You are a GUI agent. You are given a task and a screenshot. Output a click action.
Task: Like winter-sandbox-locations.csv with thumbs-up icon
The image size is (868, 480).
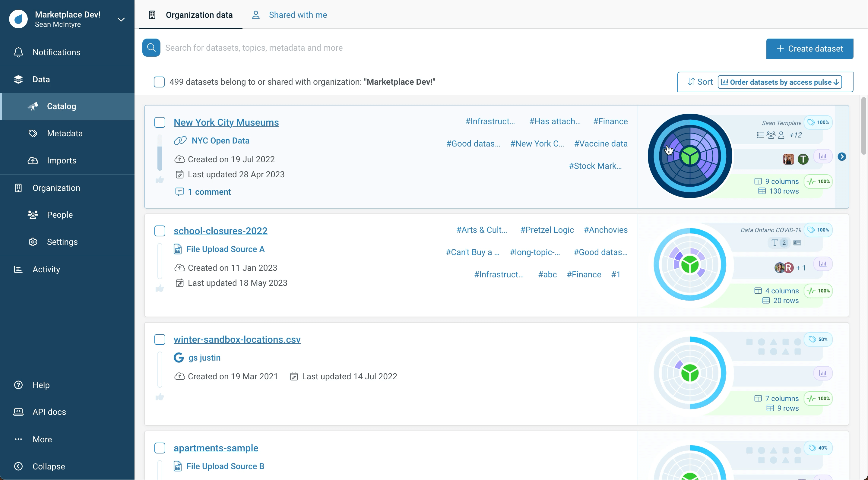(160, 397)
